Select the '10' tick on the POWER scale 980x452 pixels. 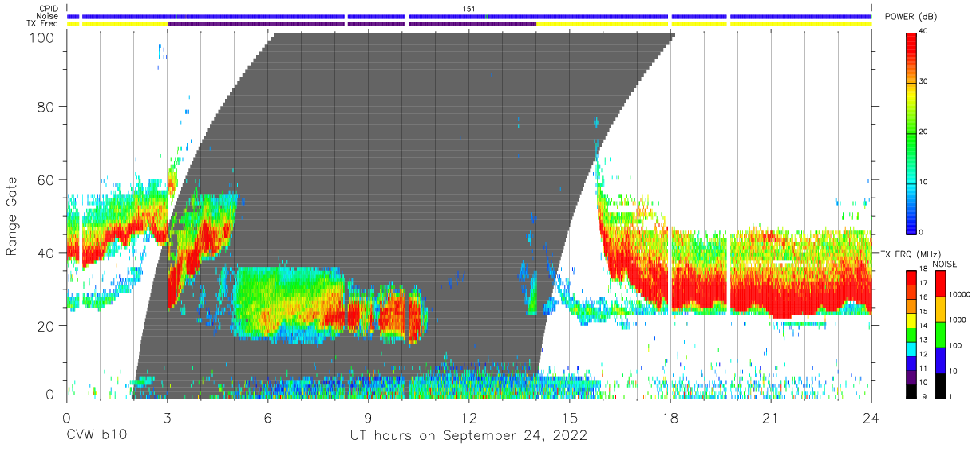[924, 182]
